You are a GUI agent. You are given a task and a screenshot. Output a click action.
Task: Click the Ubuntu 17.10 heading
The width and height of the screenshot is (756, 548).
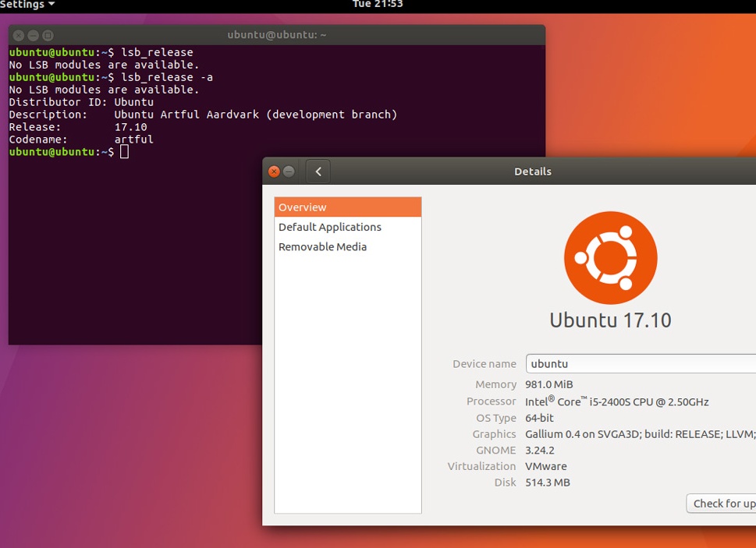pos(610,320)
